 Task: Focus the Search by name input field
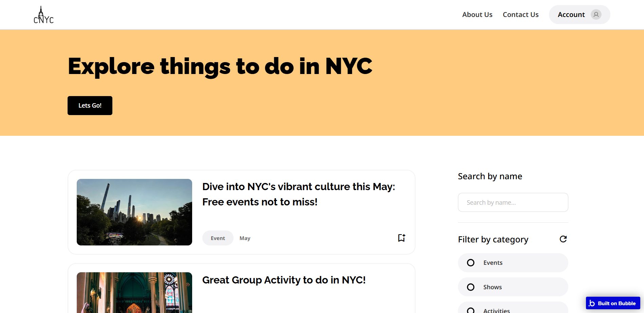[513, 202]
